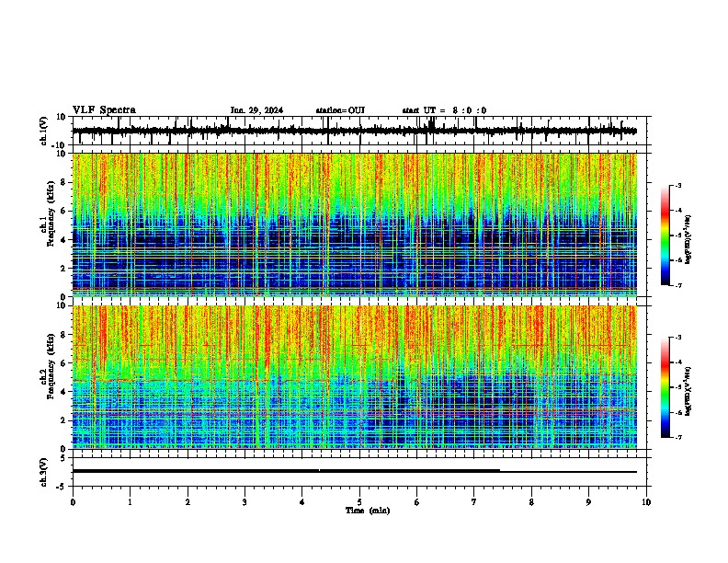Click the time axis tick label '10'

646,502
